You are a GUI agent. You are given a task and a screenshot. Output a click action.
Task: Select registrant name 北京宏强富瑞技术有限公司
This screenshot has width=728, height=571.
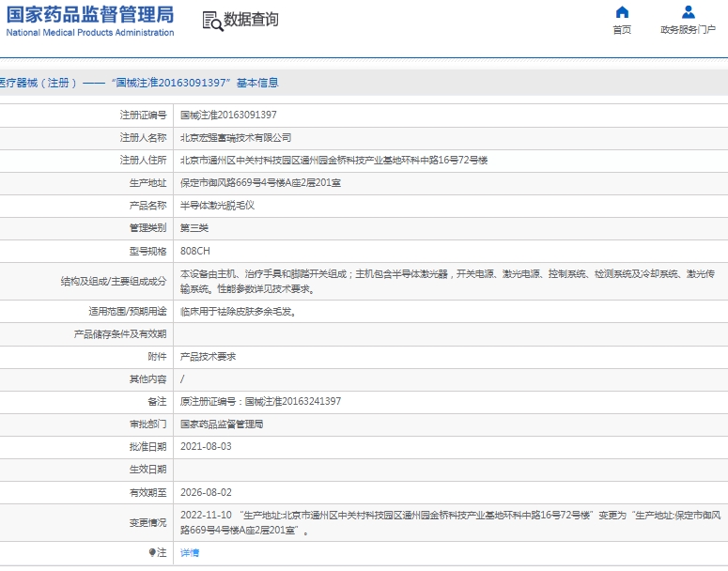point(236,137)
